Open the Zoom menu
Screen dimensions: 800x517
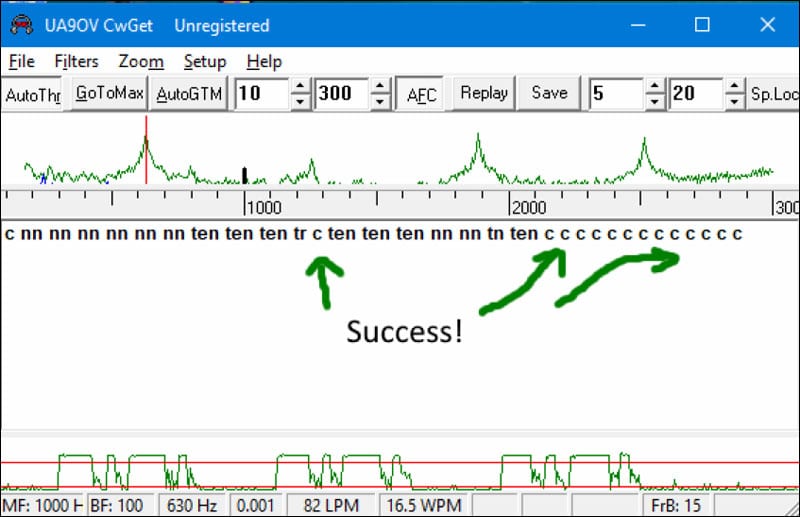[x=141, y=62]
